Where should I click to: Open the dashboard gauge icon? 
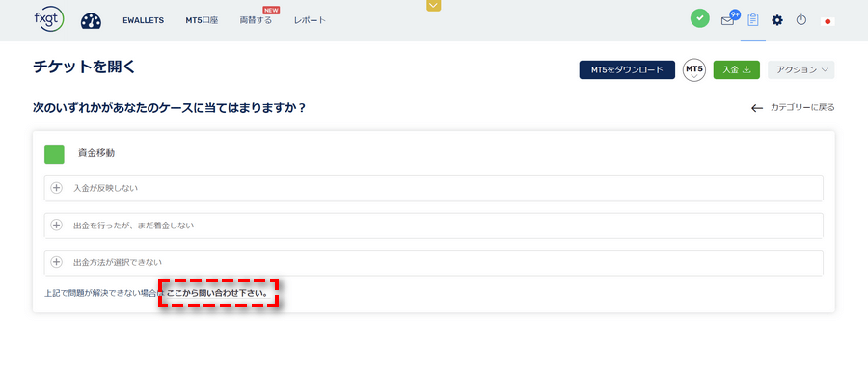click(x=91, y=21)
